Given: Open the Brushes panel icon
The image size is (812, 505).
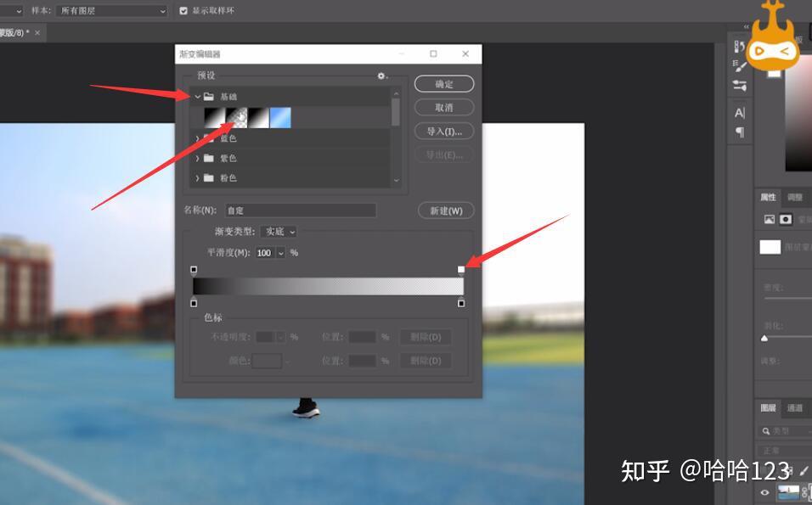Looking at the screenshot, I should pyautogui.click(x=740, y=86).
